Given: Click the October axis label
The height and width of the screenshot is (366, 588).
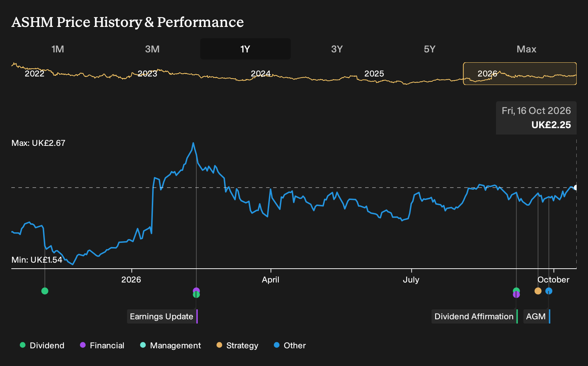Looking at the screenshot, I should (553, 280).
